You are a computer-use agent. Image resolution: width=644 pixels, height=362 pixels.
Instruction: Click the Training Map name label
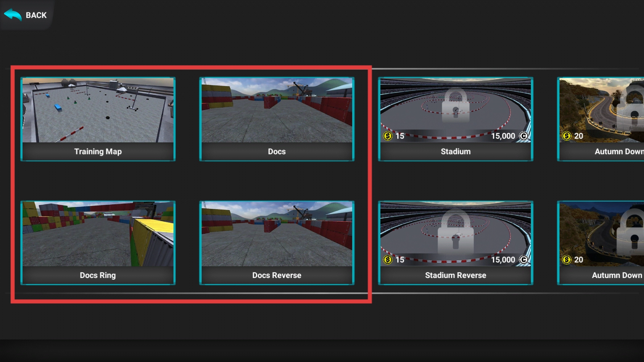click(98, 152)
